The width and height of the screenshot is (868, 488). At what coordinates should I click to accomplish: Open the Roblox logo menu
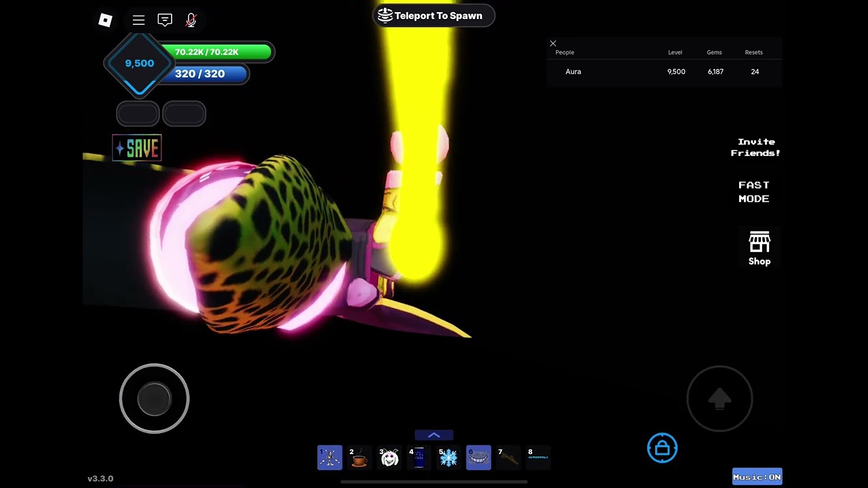point(105,20)
